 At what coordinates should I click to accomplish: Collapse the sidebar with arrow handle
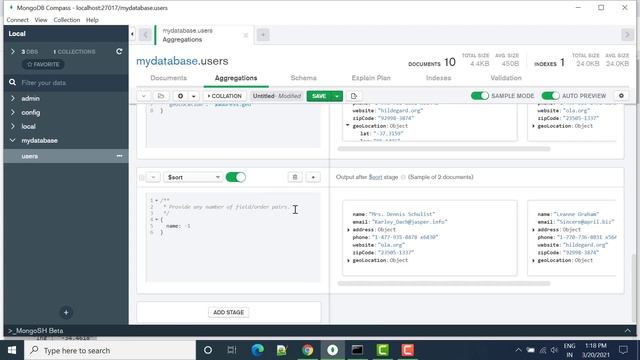tap(132, 34)
